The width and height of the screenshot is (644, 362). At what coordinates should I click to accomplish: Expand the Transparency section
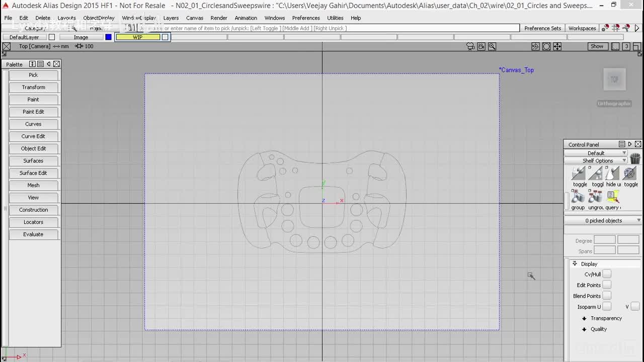pyautogui.click(x=584, y=318)
